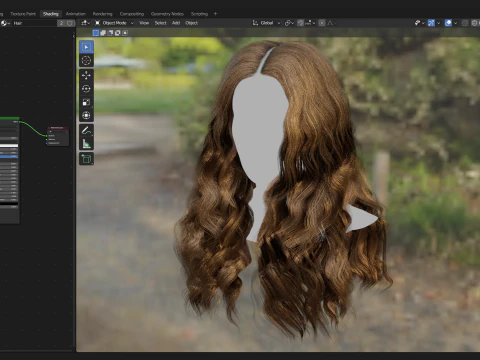Open the Object menu in viewport header
This screenshot has height=360, width=480.
(x=191, y=23)
